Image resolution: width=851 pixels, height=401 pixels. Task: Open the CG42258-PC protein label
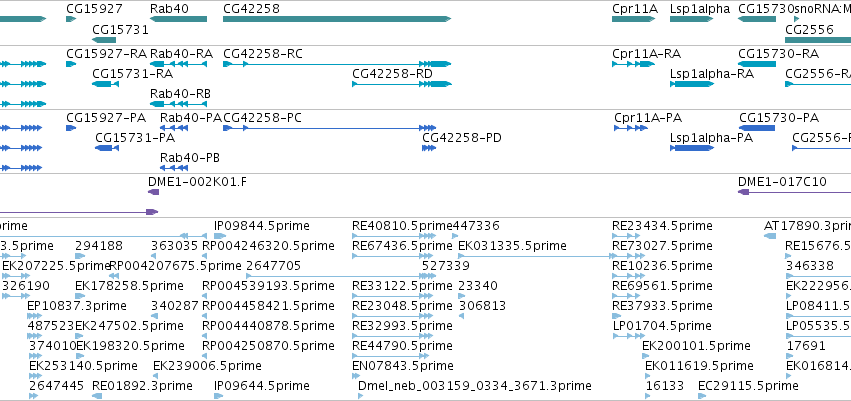[262, 118]
